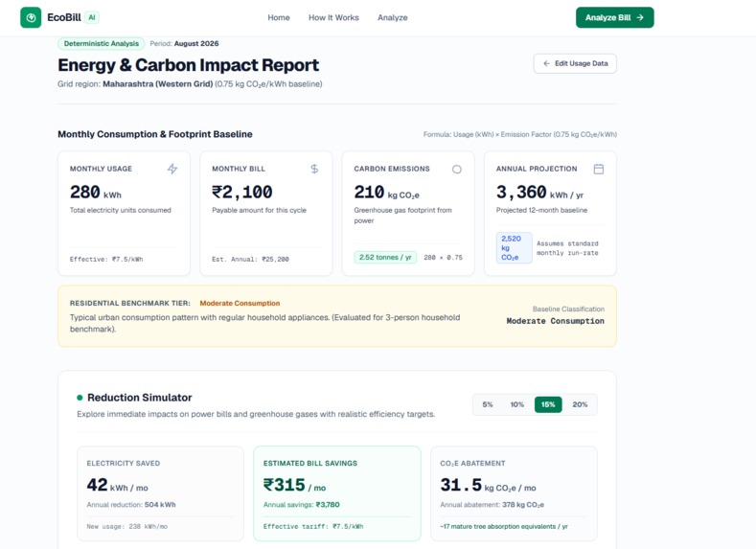Viewport: 756px width, 549px height.
Task: Click the Electricity Saved card label
Action: click(124, 463)
